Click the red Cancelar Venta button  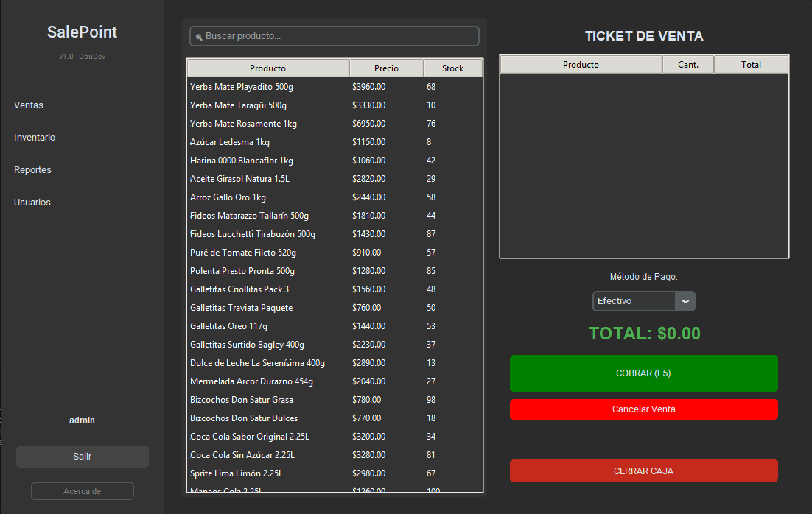pos(643,409)
